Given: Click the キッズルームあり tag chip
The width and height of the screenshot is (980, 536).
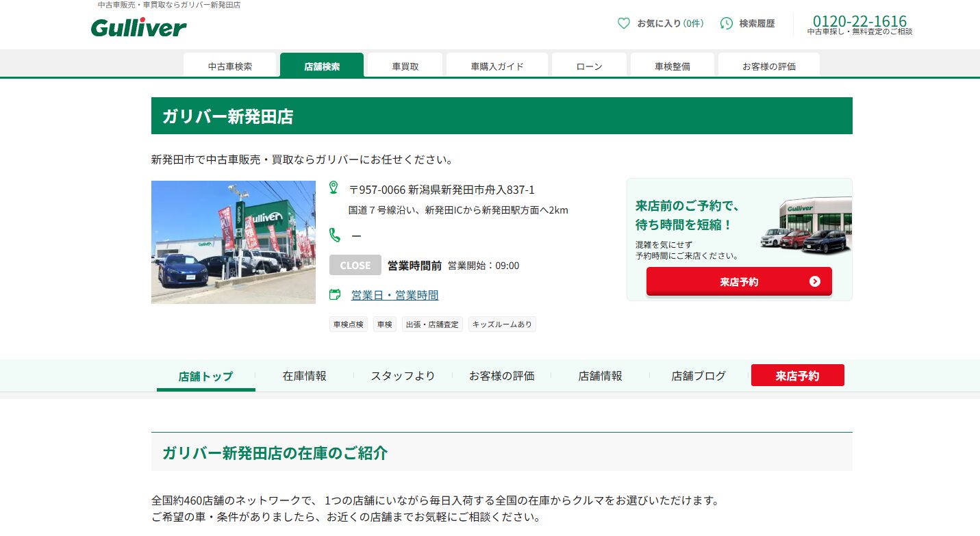Looking at the screenshot, I should [x=502, y=324].
